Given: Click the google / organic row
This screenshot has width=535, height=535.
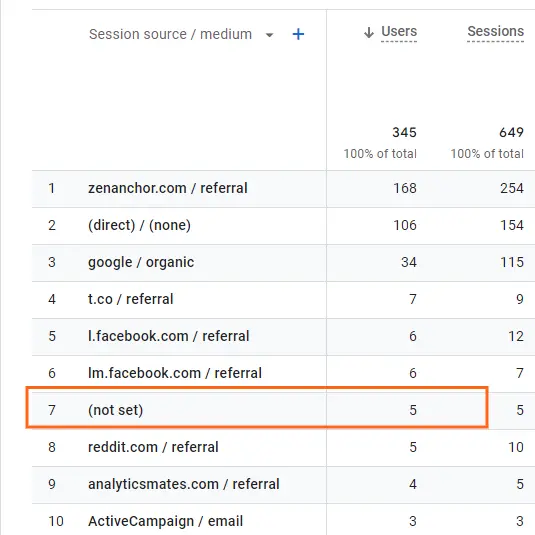Looking at the screenshot, I should point(284,263).
